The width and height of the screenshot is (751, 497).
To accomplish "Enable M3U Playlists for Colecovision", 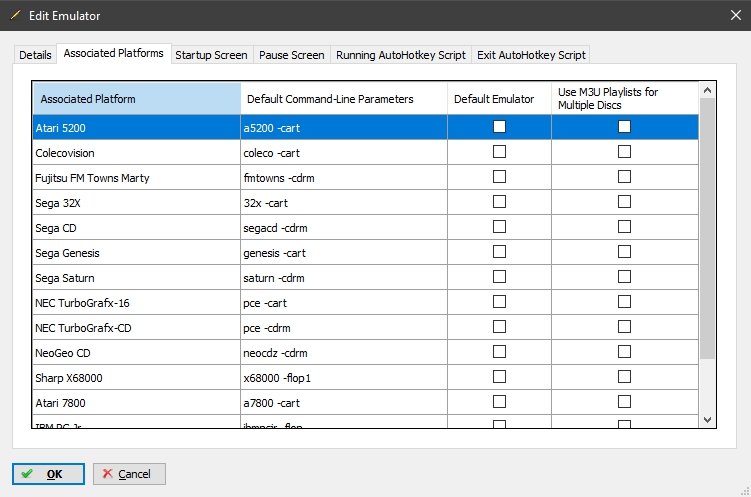I will [x=624, y=152].
